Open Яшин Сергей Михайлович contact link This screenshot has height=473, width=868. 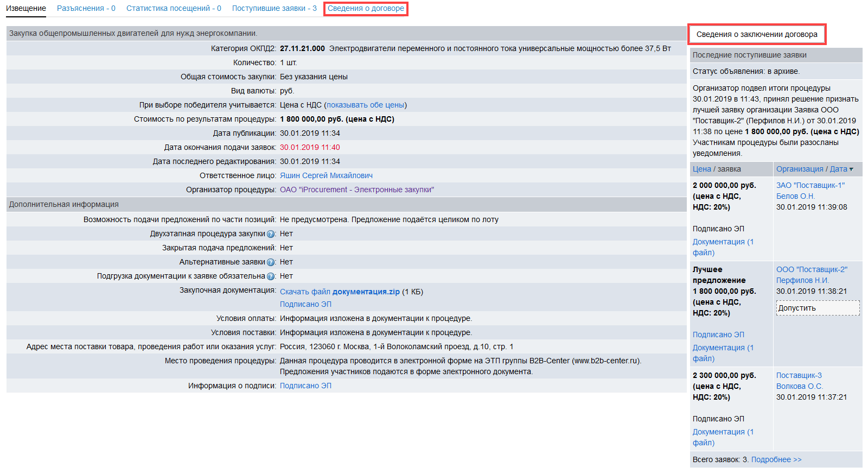326,175
